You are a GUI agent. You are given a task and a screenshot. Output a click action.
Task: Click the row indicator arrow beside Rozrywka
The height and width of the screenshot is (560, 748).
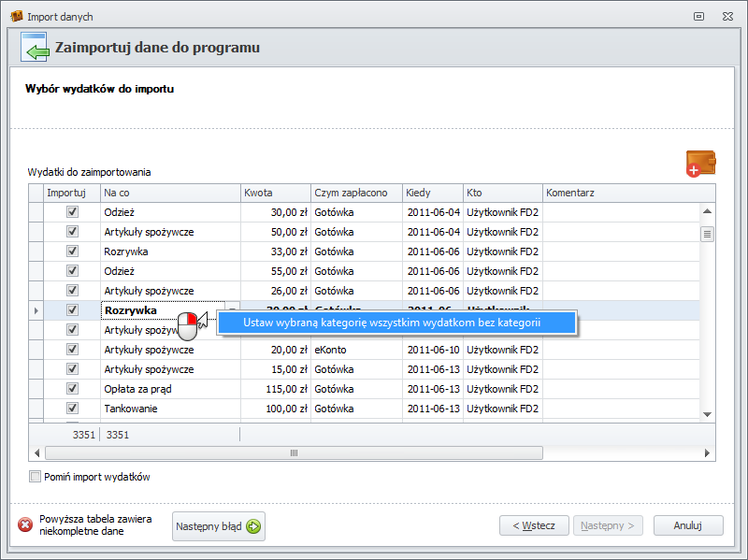pos(36,310)
